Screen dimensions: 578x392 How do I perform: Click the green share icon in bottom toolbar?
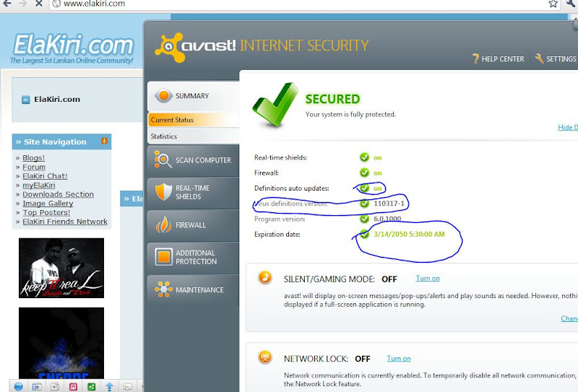92,386
